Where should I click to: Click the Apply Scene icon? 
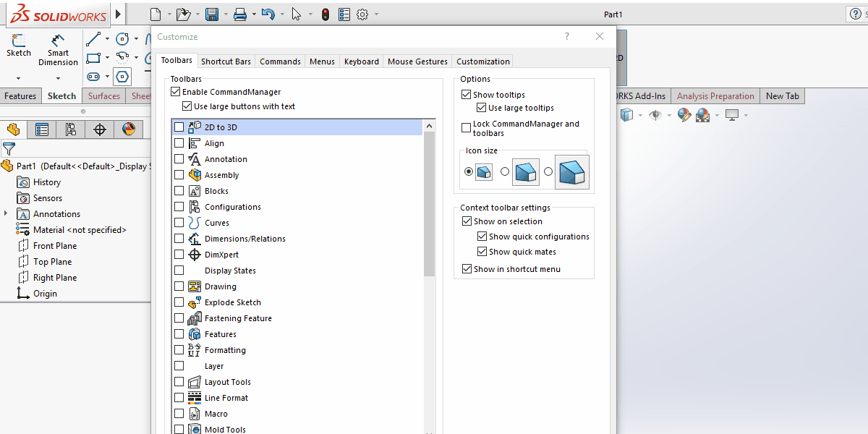(x=702, y=115)
